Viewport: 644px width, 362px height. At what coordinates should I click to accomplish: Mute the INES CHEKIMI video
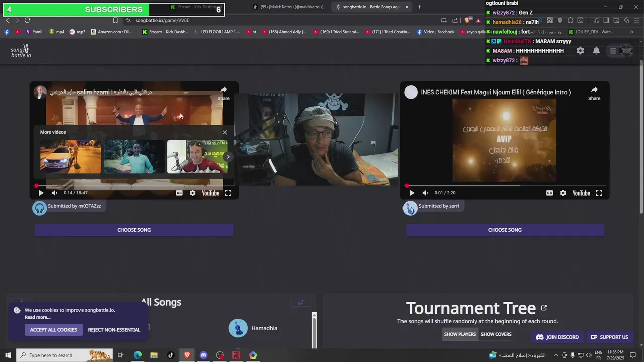coord(425,193)
